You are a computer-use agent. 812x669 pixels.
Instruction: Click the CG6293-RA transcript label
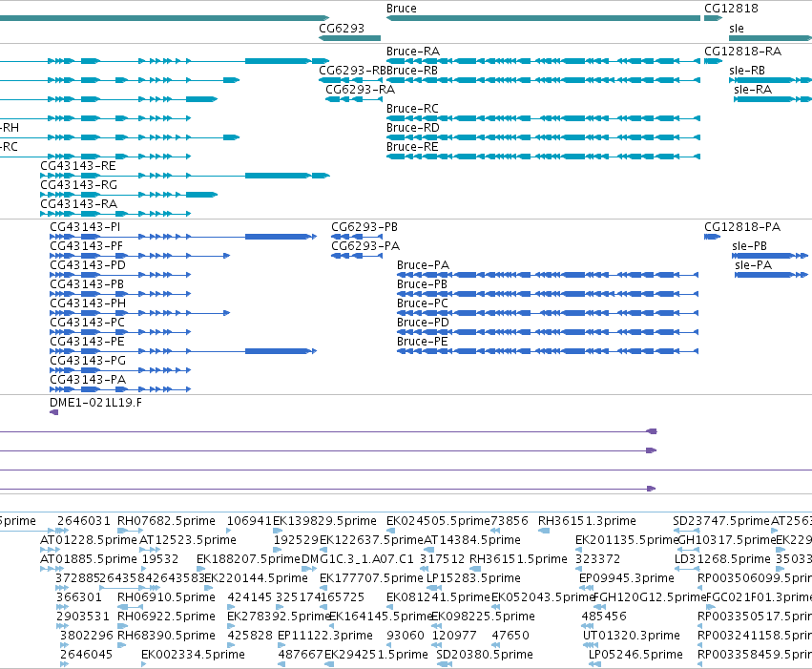[360, 90]
